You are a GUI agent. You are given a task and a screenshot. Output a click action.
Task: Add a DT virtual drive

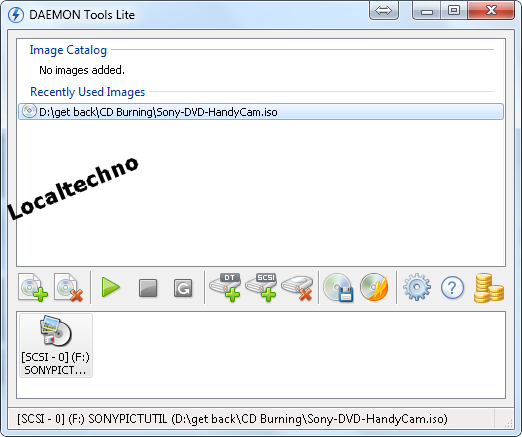pyautogui.click(x=225, y=287)
